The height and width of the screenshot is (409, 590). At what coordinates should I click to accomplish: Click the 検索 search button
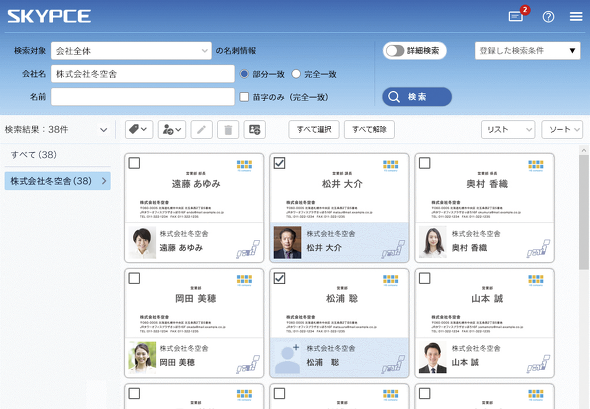pos(417,97)
